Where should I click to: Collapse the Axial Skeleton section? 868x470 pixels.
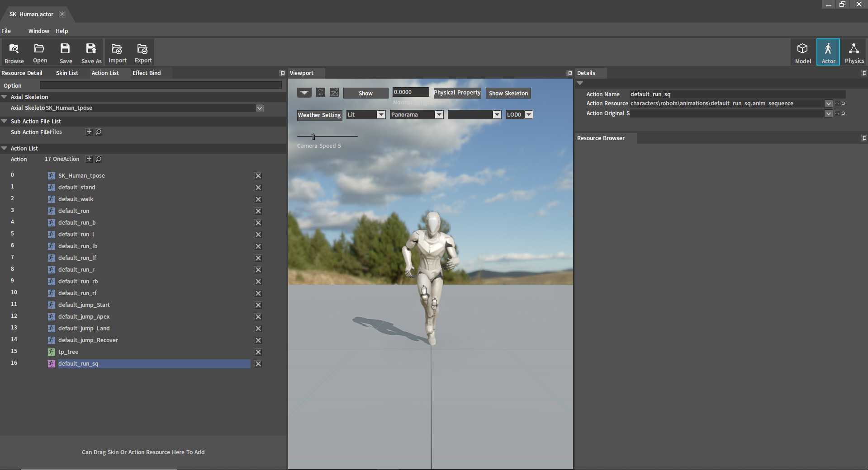click(x=4, y=97)
